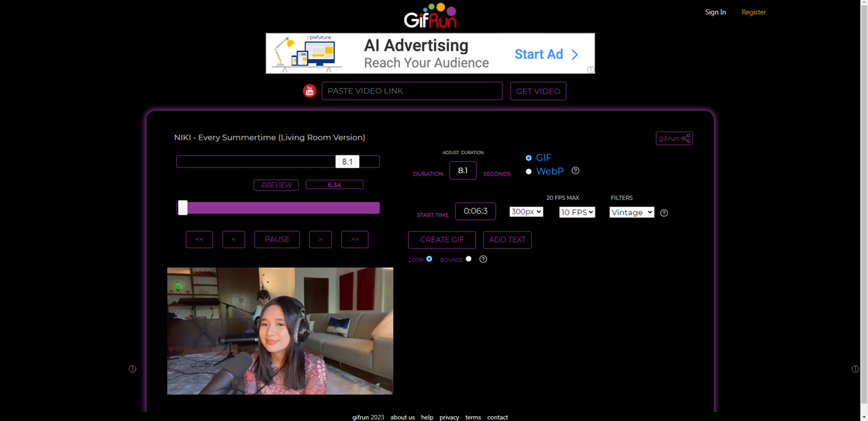The width and height of the screenshot is (868, 421).
Task: Select the WebP format radio button
Action: [x=528, y=172]
